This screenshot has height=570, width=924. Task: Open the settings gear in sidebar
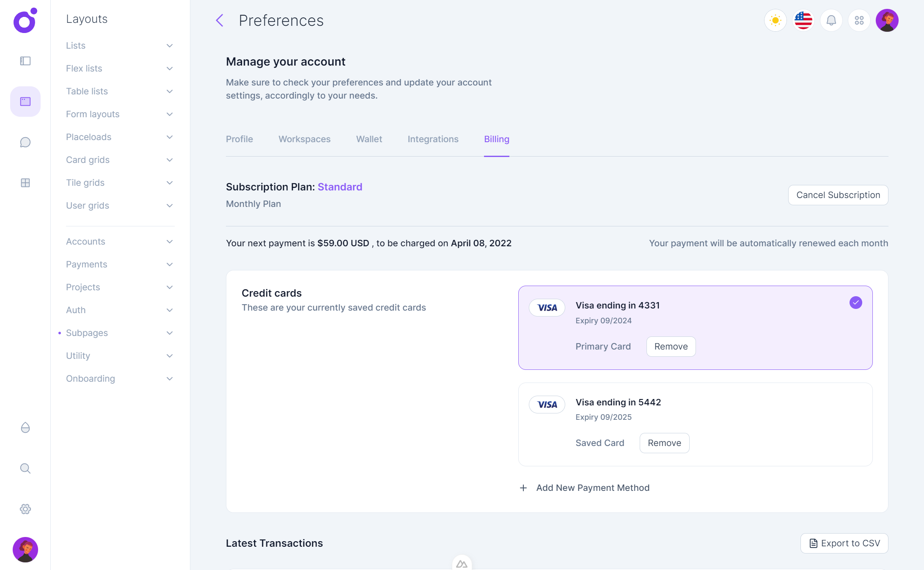click(x=25, y=509)
